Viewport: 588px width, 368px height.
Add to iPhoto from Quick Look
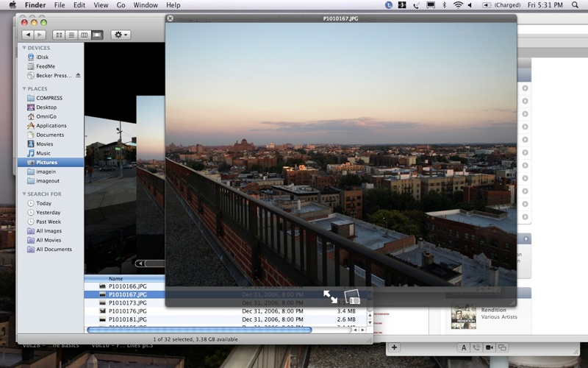pyautogui.click(x=352, y=297)
